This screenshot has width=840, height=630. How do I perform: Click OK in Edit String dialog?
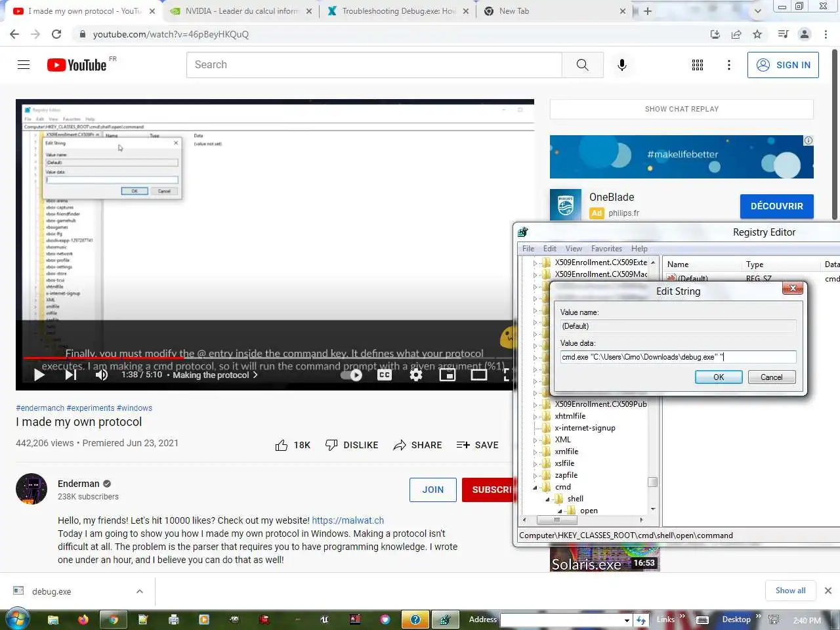click(x=719, y=377)
